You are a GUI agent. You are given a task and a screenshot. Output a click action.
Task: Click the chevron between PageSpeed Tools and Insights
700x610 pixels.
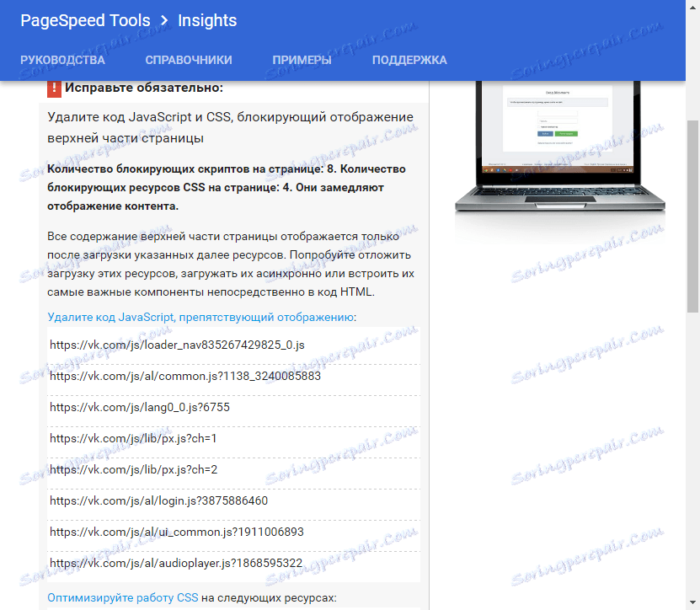tap(164, 20)
